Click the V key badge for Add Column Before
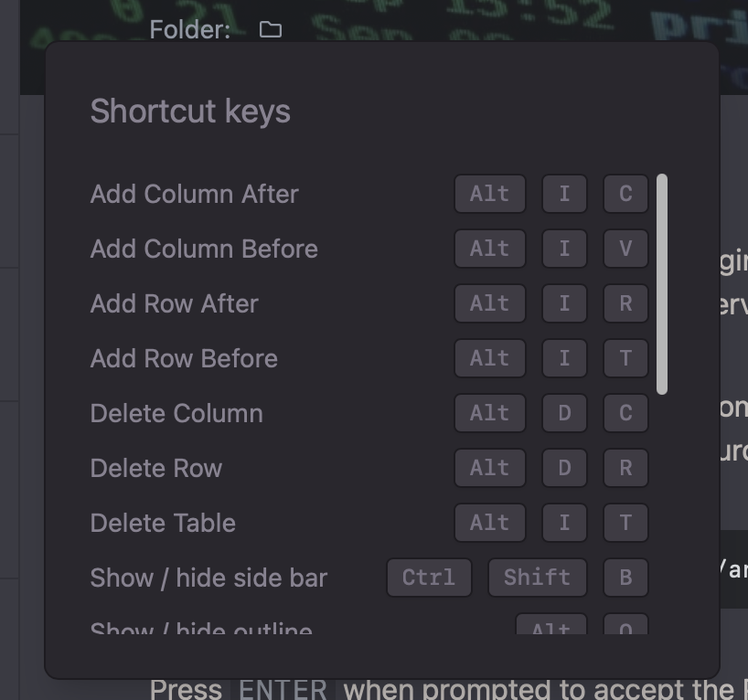Screen dimensions: 748x700 pos(625,249)
